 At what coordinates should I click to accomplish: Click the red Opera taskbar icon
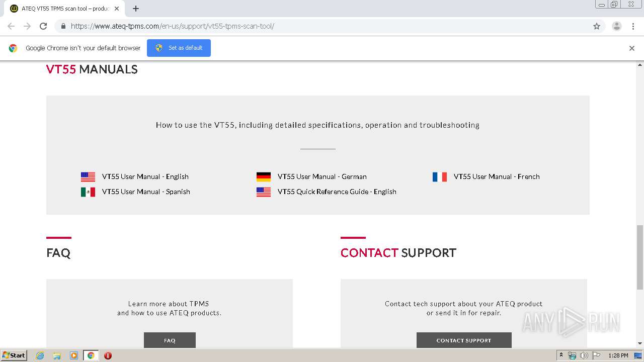click(x=108, y=355)
